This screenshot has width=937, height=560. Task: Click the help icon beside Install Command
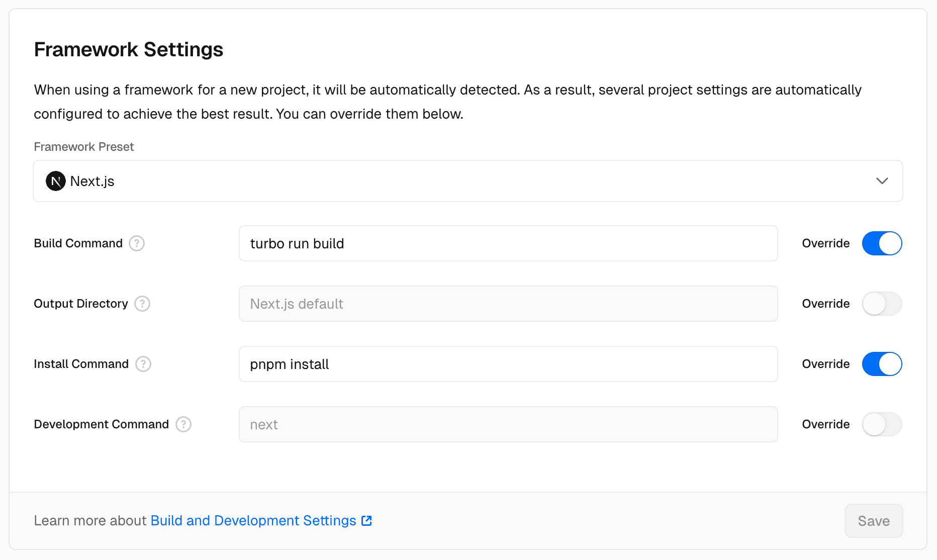(x=143, y=364)
